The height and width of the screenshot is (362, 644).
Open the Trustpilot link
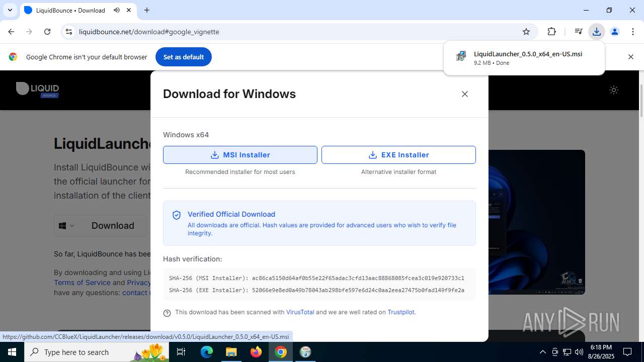coord(401,312)
